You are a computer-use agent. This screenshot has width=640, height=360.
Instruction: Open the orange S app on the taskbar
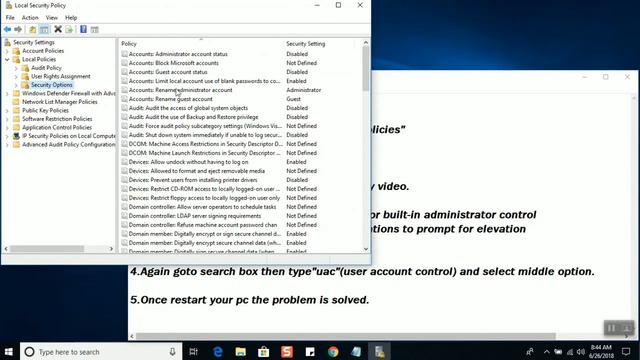(287, 351)
